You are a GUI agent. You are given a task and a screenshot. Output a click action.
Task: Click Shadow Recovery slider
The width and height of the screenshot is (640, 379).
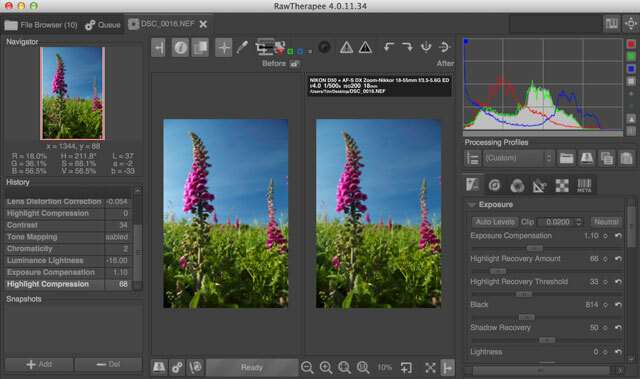click(546, 340)
